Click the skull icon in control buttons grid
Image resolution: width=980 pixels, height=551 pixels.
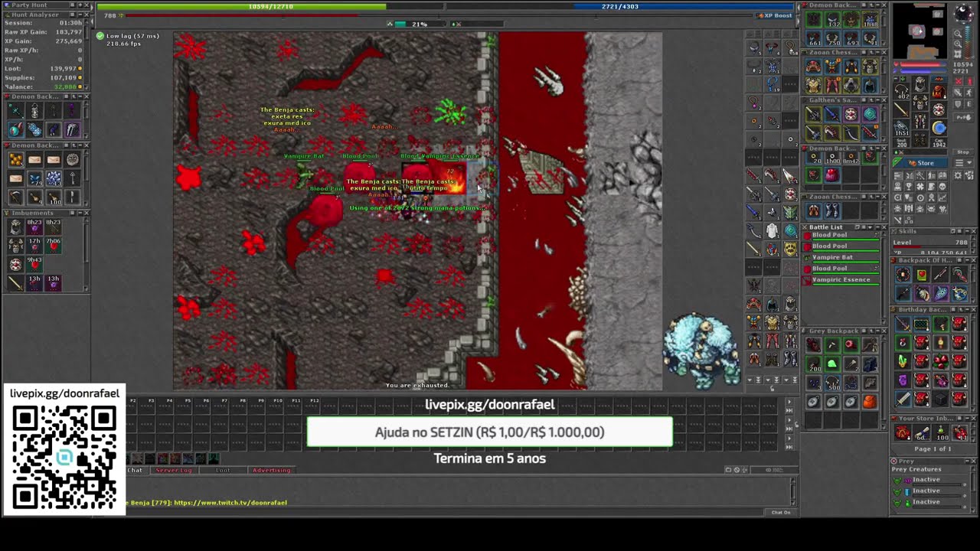pyautogui.click(x=942, y=185)
